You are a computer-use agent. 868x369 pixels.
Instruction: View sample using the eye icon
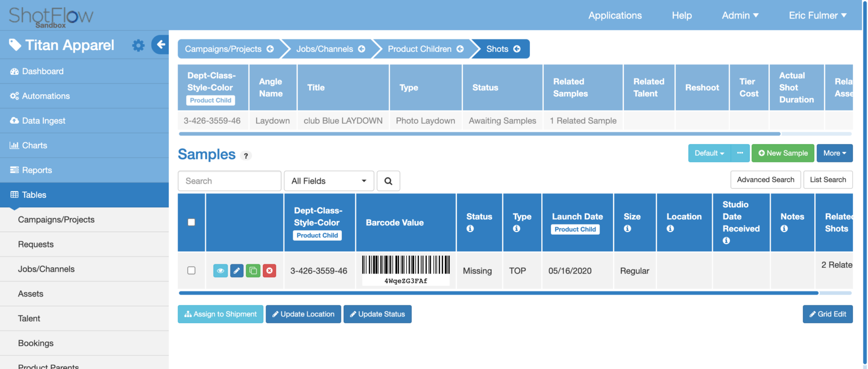[x=220, y=271]
